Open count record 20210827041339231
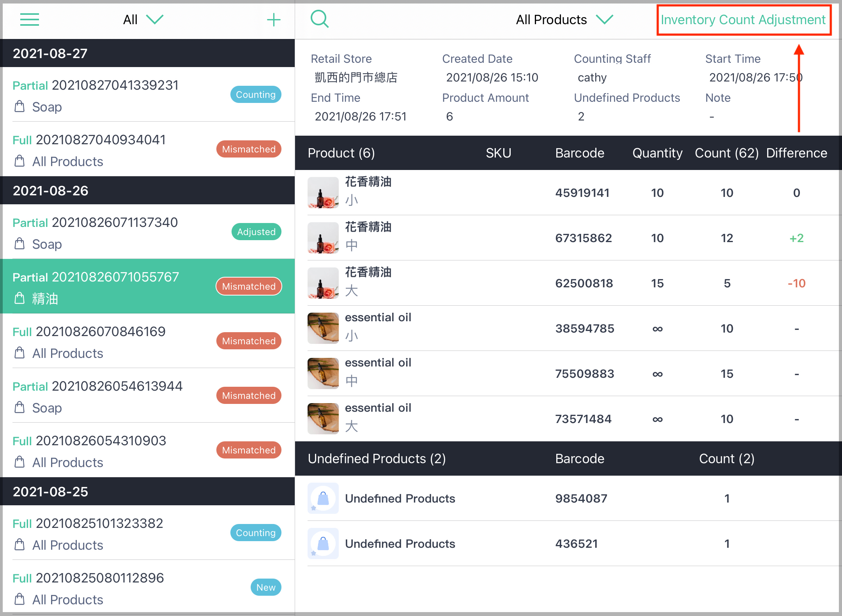The image size is (842, 616). tap(147, 94)
